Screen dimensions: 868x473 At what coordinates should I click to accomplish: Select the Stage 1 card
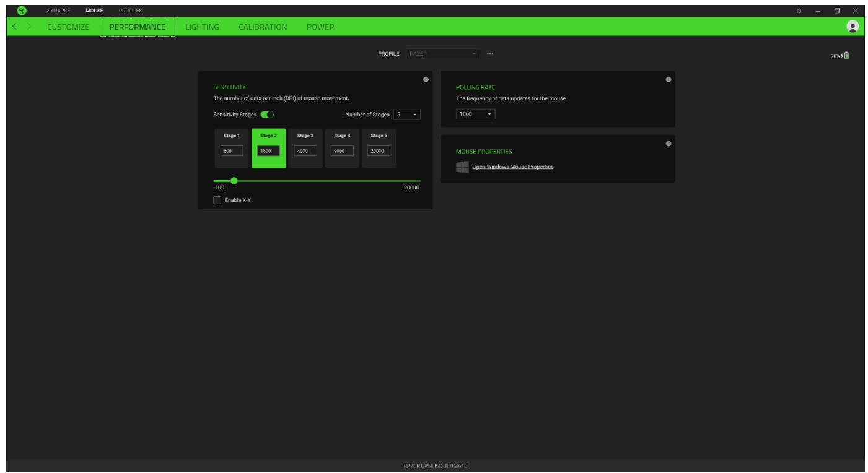coord(232,148)
